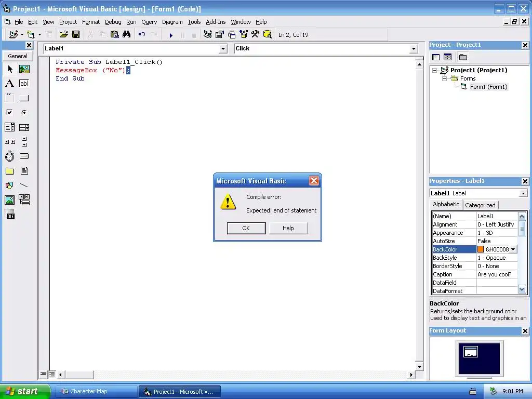Select the Line control tool

(24, 185)
